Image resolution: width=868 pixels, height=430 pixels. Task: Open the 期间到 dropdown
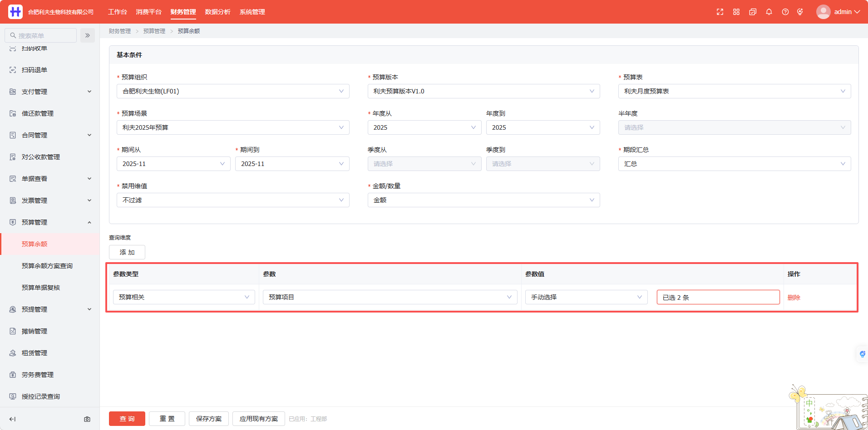(292, 164)
